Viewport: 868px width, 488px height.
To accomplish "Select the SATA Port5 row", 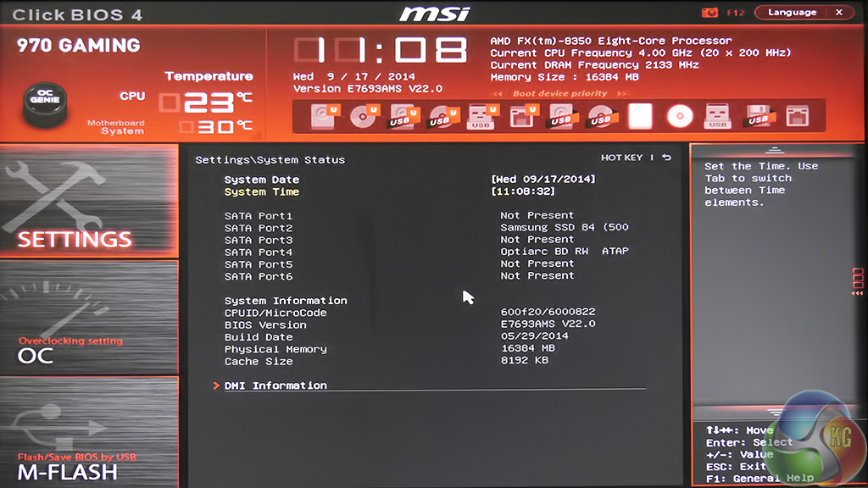I will tap(426, 264).
